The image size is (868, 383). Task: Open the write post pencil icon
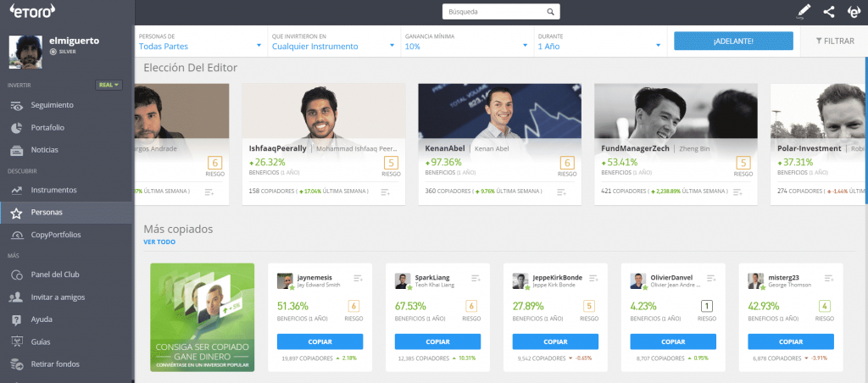click(803, 12)
